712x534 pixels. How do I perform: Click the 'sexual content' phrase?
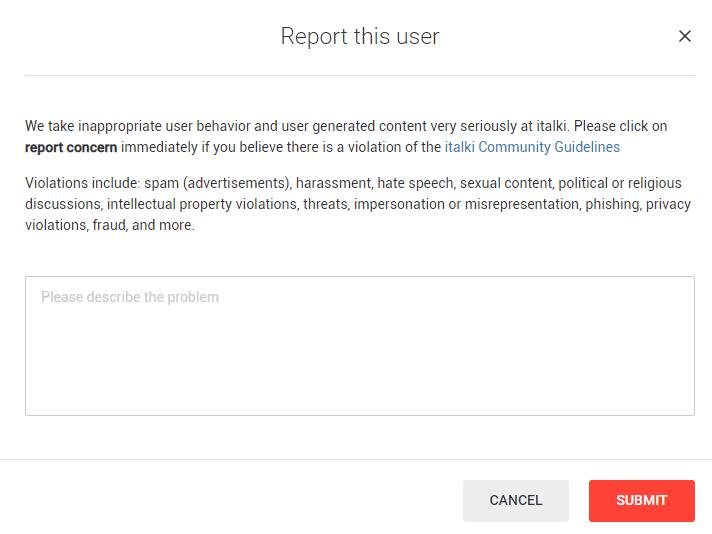(x=506, y=183)
